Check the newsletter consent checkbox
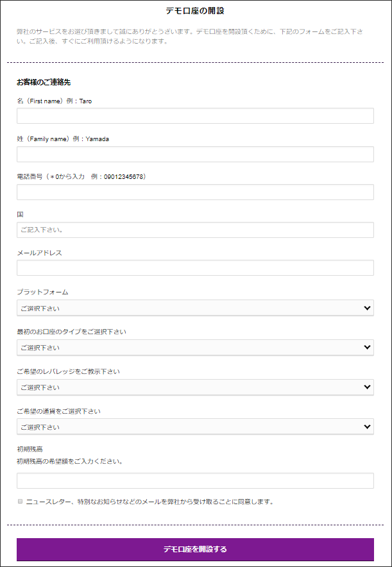The width and height of the screenshot is (392, 567). (x=20, y=502)
